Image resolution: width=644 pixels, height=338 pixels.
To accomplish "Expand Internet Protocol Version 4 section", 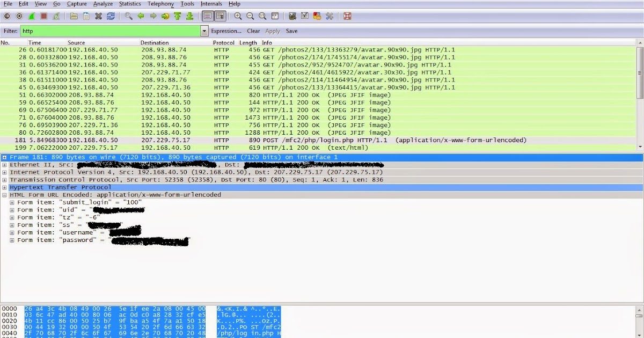I will (x=4, y=172).
